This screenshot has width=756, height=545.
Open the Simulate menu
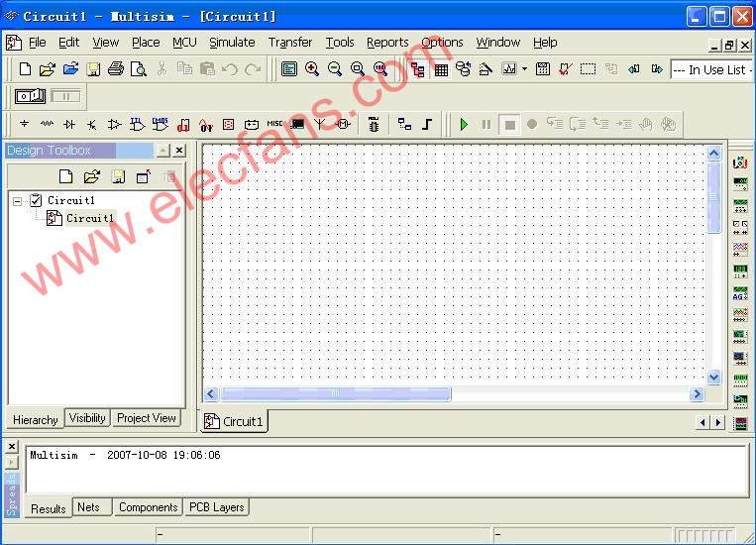[x=231, y=43]
